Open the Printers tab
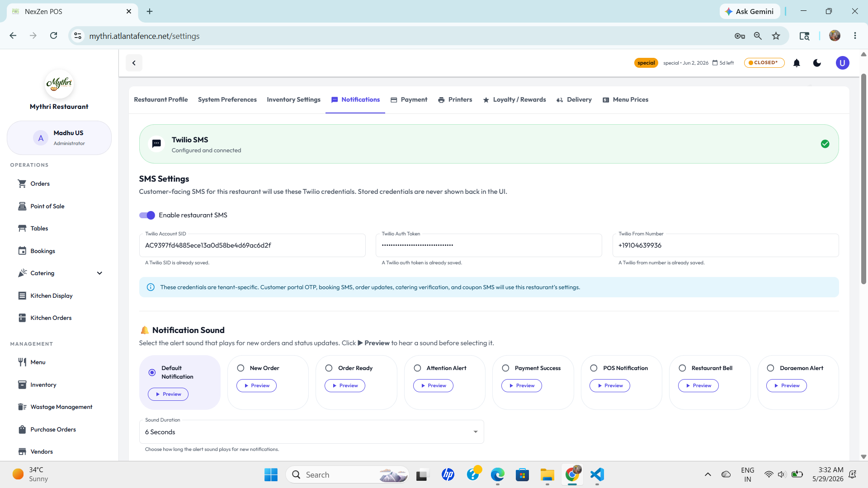868x488 pixels. [455, 99]
